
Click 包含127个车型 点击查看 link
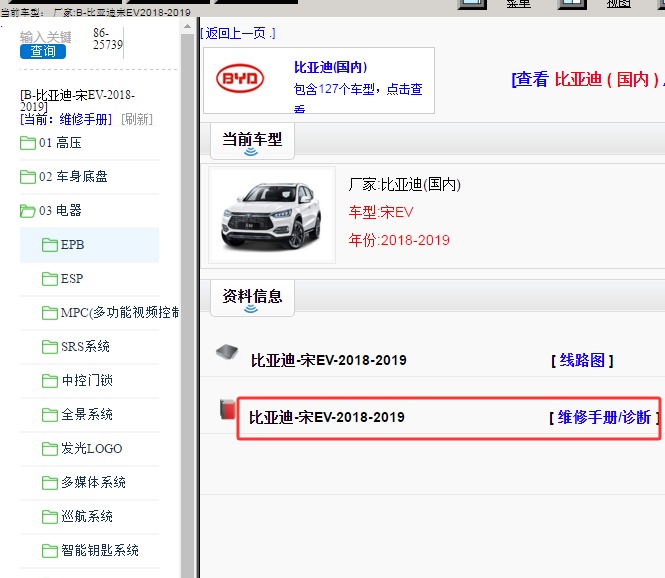358,97
